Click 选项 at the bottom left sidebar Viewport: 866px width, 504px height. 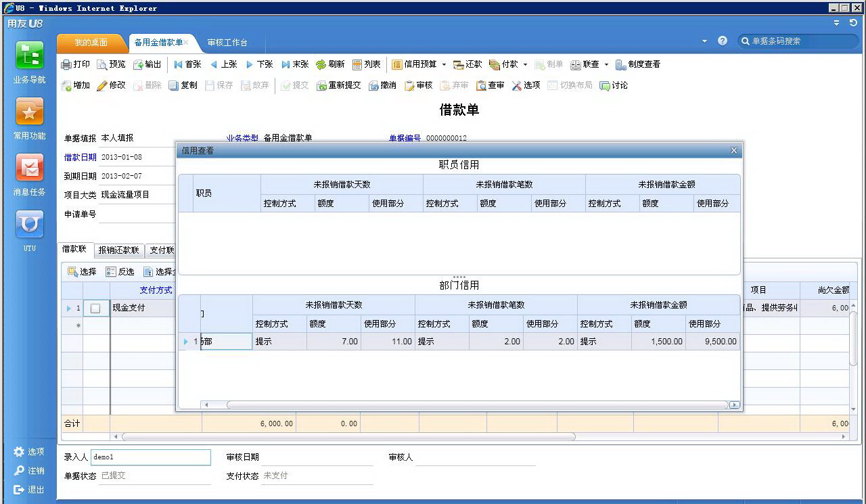(29, 452)
